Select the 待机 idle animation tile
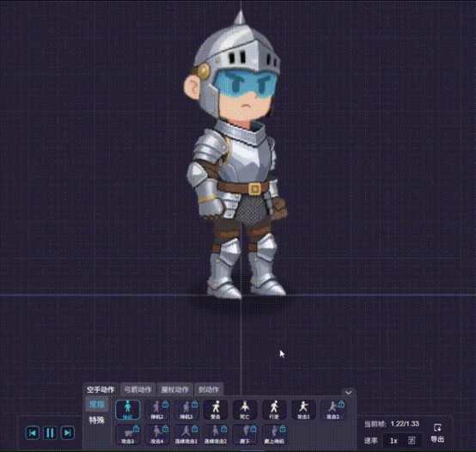Screen dimensions: 476x452 pos(128,410)
